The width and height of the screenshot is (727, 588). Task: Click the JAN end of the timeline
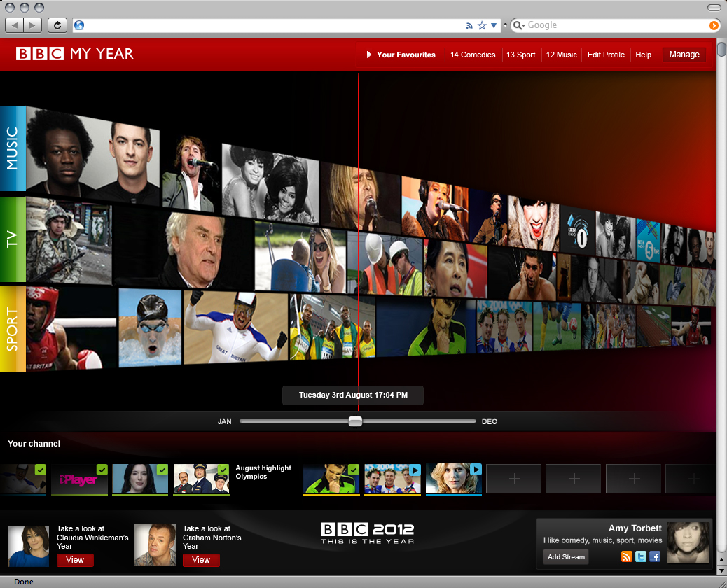point(224,421)
